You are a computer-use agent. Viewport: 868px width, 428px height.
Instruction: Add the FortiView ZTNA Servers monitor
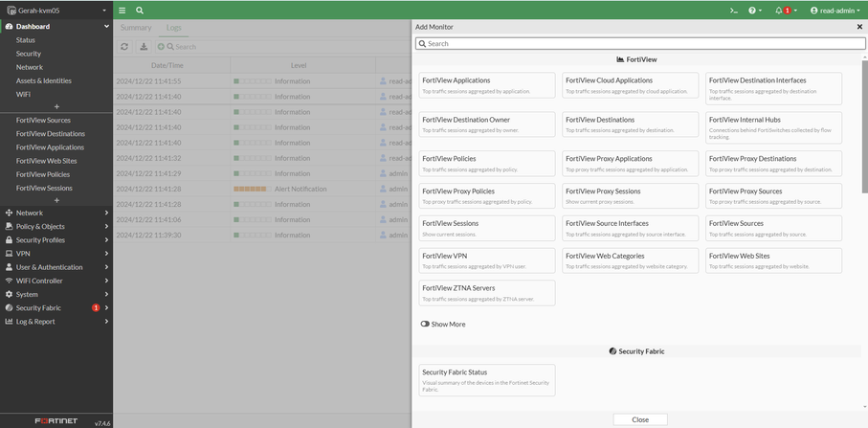[x=486, y=293]
